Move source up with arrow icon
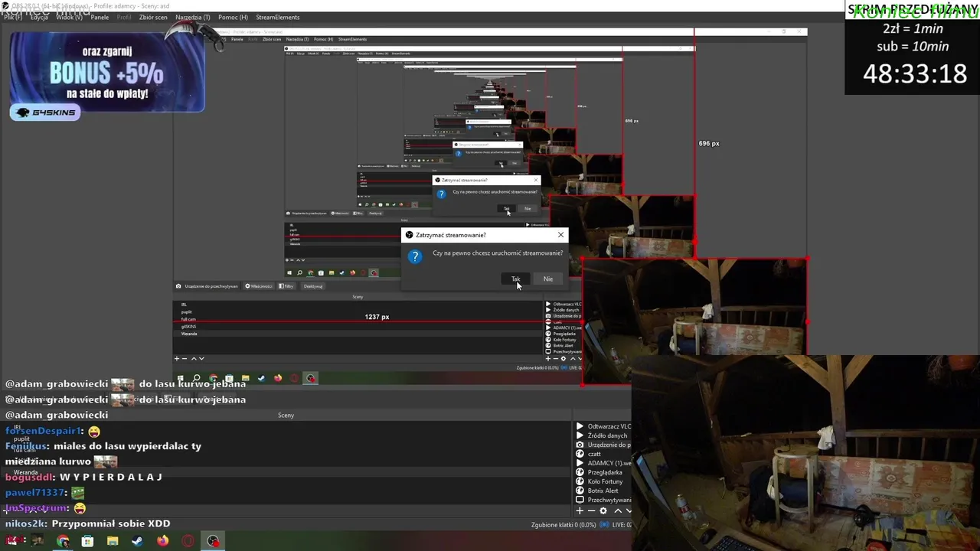 [x=617, y=510]
